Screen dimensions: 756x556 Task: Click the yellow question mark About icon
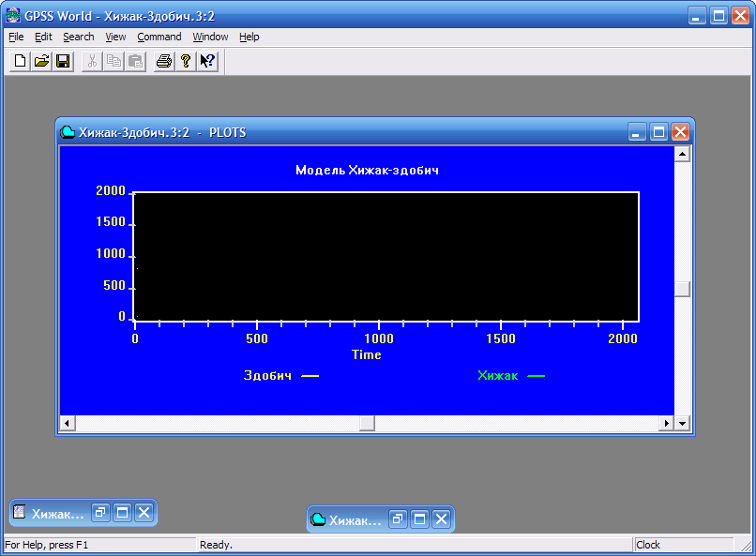186,61
